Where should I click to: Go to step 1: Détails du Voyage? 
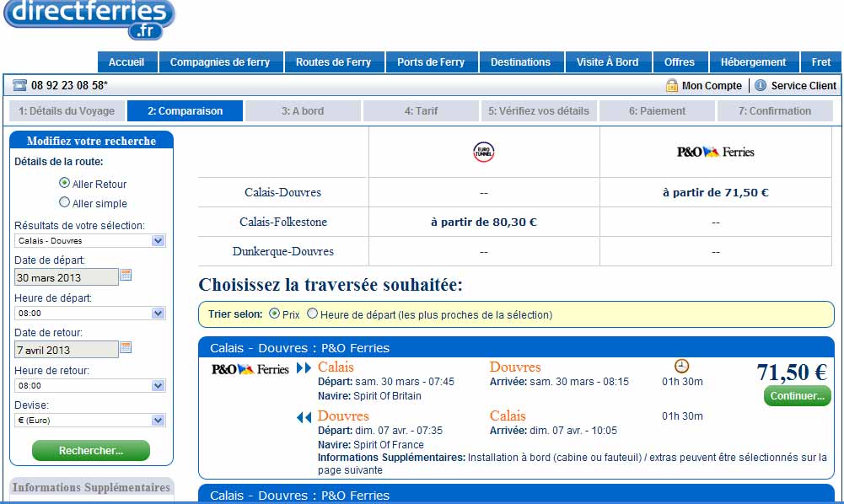(x=67, y=110)
